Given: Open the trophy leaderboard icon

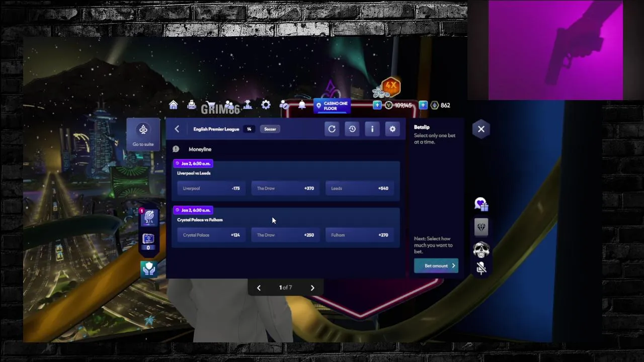Looking at the screenshot, I should [x=248, y=105].
